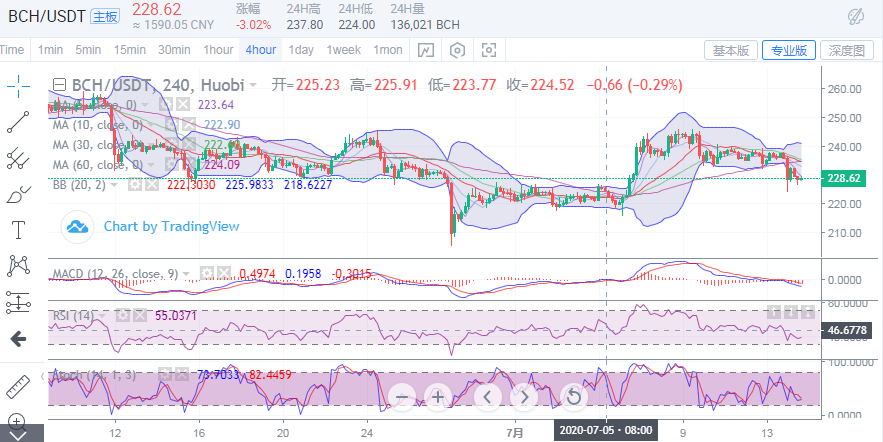Zoom out chart with minus button
Viewport: 883px width, 442px height.
[x=402, y=397]
